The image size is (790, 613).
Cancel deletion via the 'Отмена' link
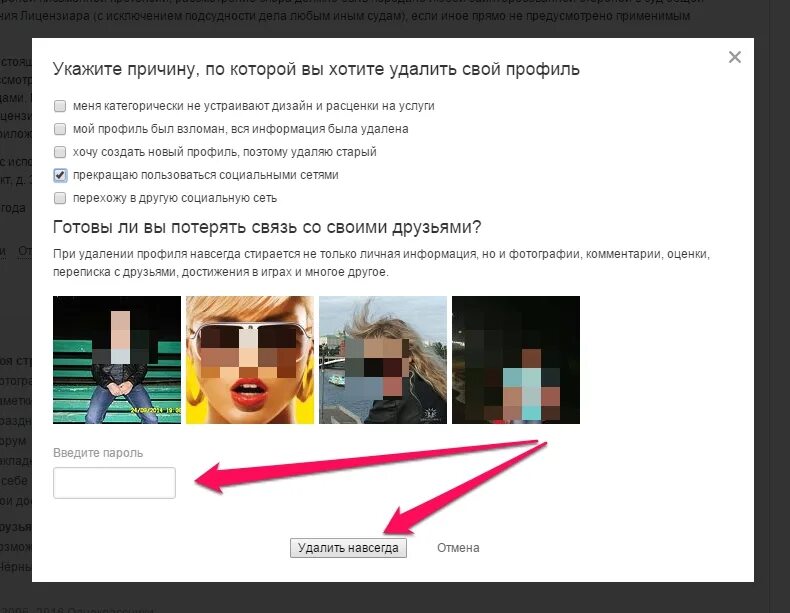coord(458,548)
